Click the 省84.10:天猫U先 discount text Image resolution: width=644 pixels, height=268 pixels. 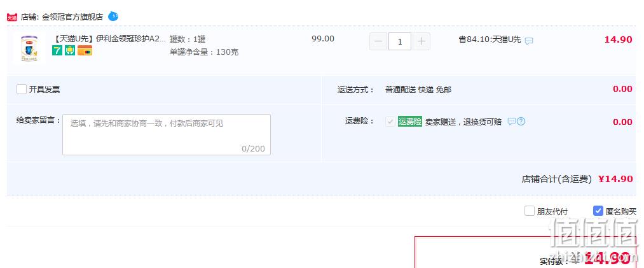pos(490,39)
